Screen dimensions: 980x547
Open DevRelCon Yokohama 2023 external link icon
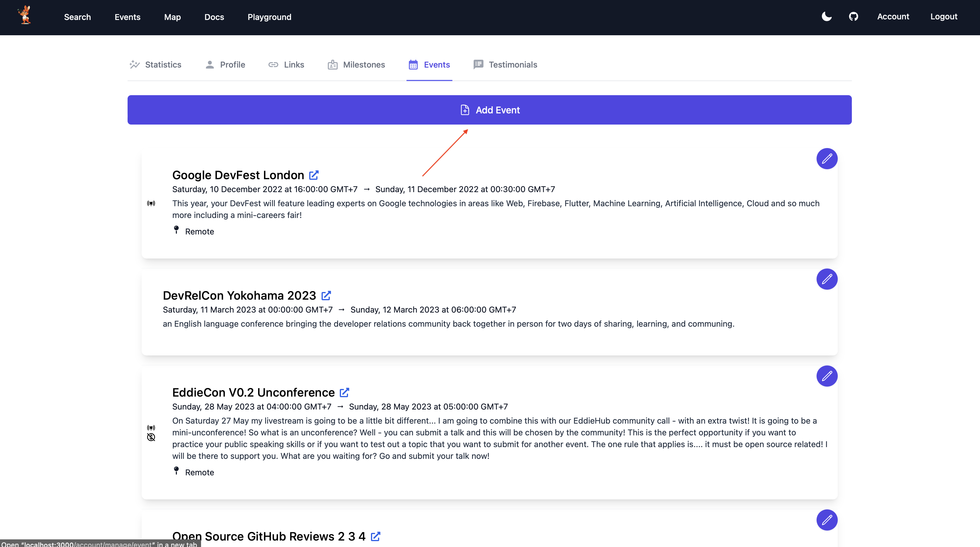click(x=326, y=295)
